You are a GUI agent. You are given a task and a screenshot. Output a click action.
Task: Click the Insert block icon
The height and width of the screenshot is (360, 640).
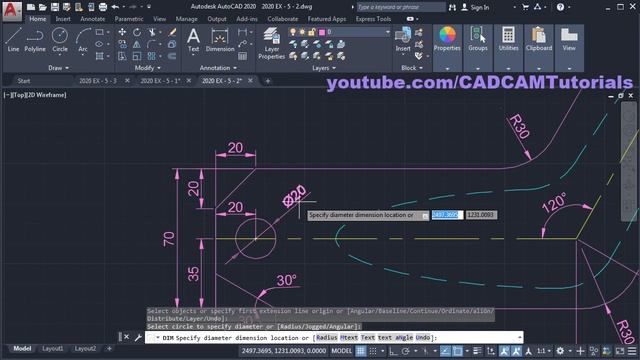pos(403,39)
